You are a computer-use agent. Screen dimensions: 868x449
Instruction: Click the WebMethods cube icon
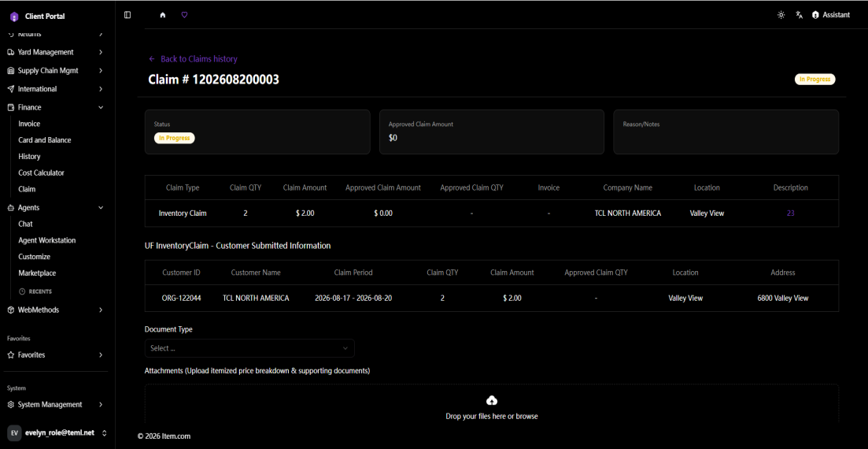11,310
